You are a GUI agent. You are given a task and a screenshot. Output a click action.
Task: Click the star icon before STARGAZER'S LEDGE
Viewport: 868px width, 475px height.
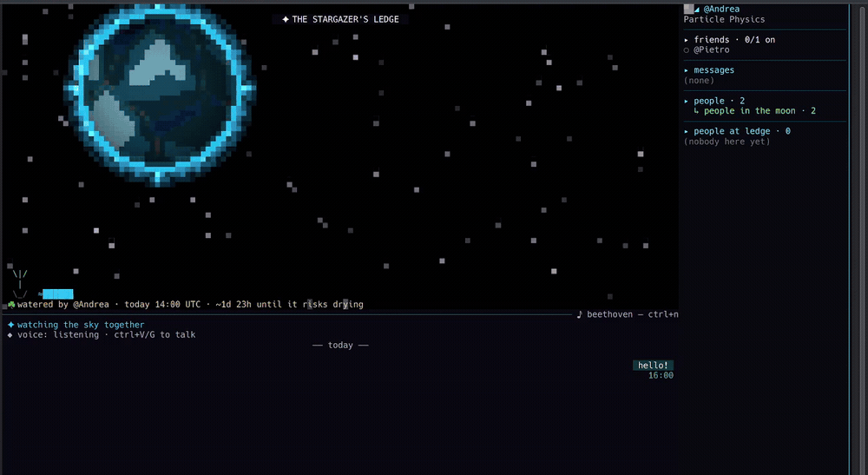click(286, 19)
